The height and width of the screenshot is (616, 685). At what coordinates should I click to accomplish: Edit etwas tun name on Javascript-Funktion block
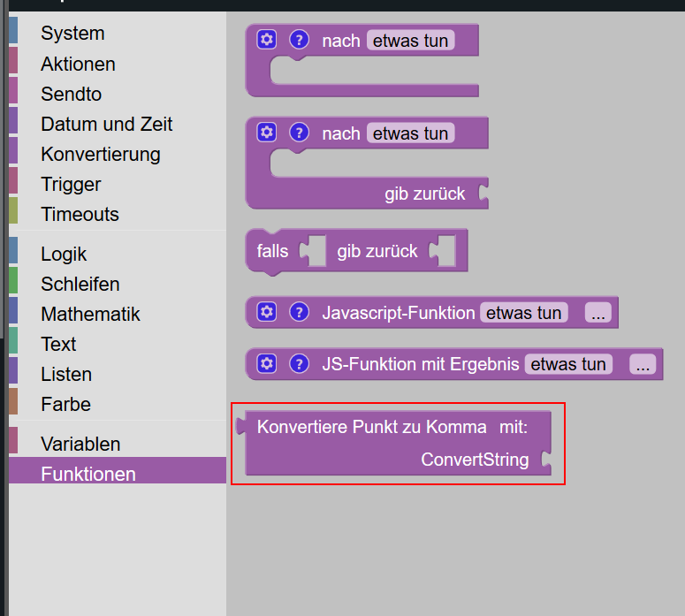point(524,313)
